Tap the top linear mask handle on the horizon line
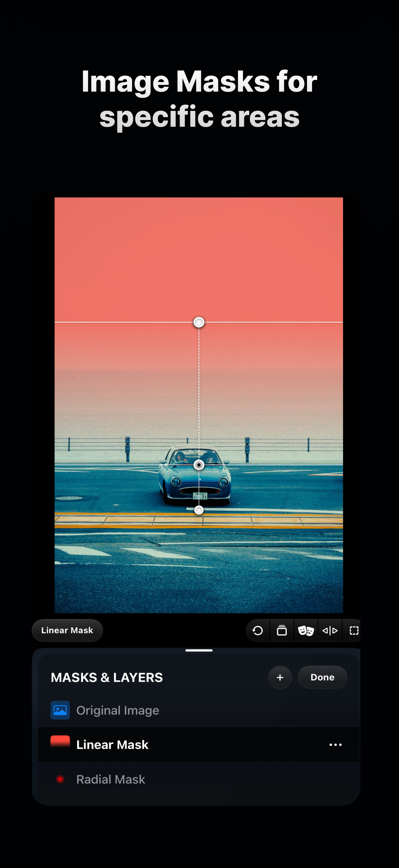Image resolution: width=399 pixels, height=868 pixels. (x=199, y=322)
